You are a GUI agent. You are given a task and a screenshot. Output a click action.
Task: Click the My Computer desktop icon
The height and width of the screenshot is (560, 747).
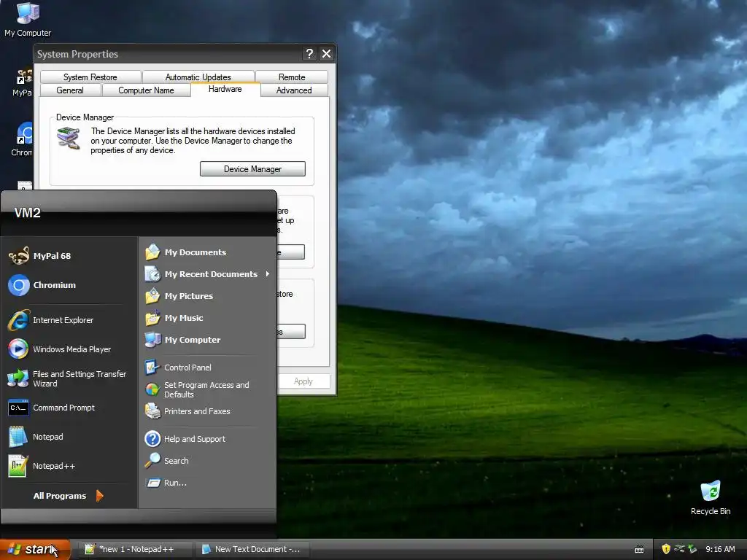click(28, 20)
